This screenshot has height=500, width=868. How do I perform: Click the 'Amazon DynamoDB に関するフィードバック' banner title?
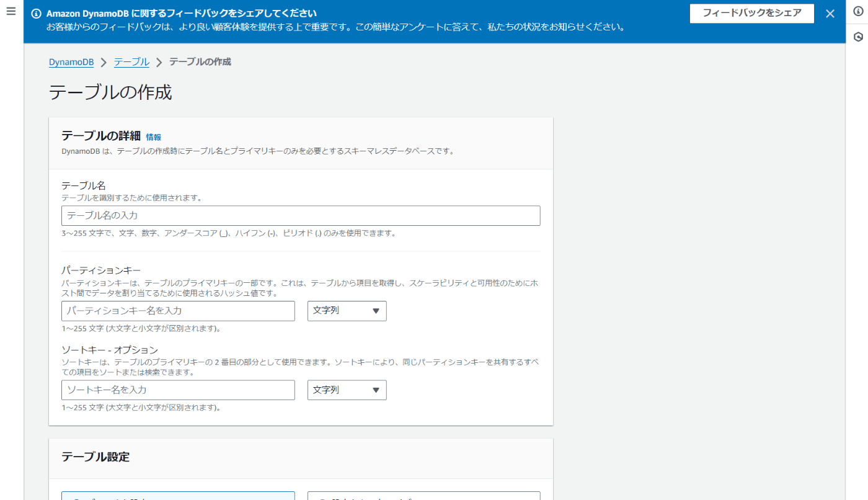[182, 13]
